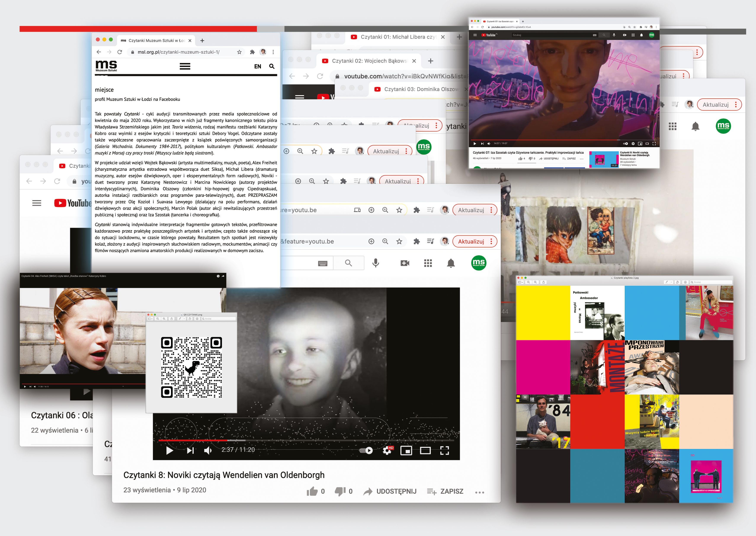Play Czytanki 04 Alex Freiheit video
This screenshot has width=756, height=536.
(25, 386)
